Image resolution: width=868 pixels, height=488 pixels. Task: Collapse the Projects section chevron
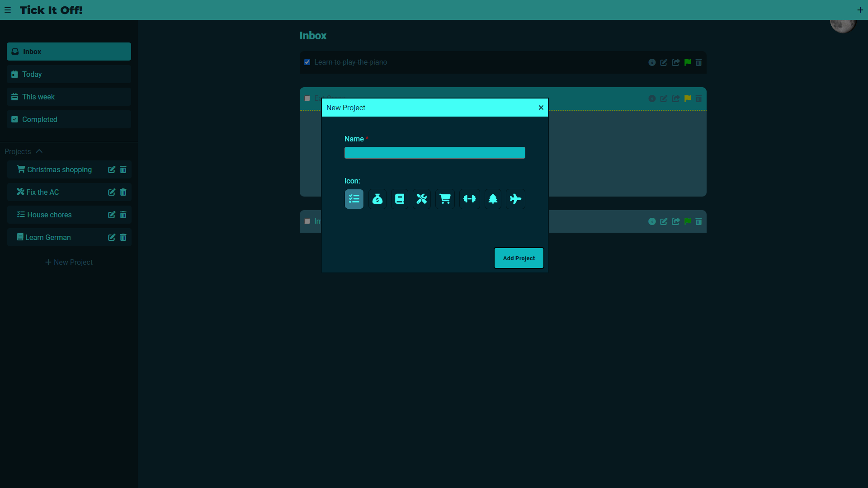[39, 151]
